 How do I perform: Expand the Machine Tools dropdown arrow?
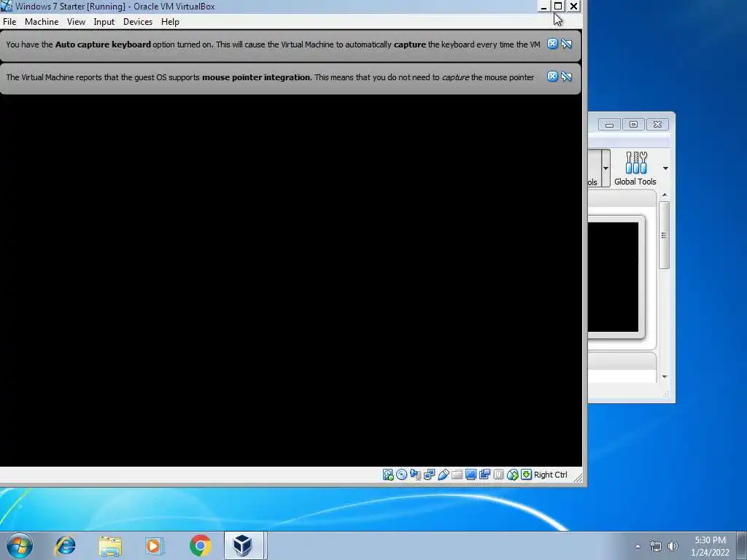[x=605, y=168]
